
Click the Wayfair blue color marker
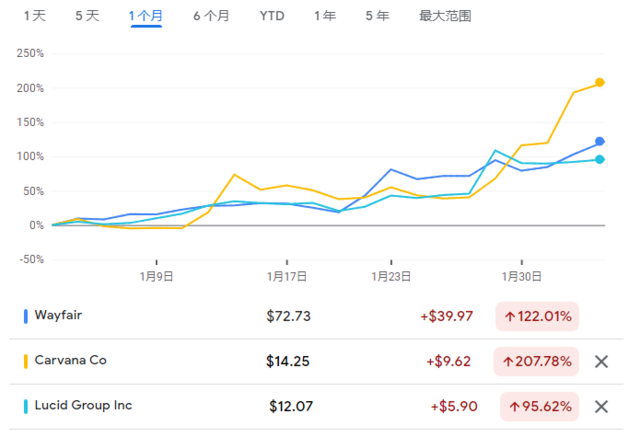pyautogui.click(x=26, y=316)
